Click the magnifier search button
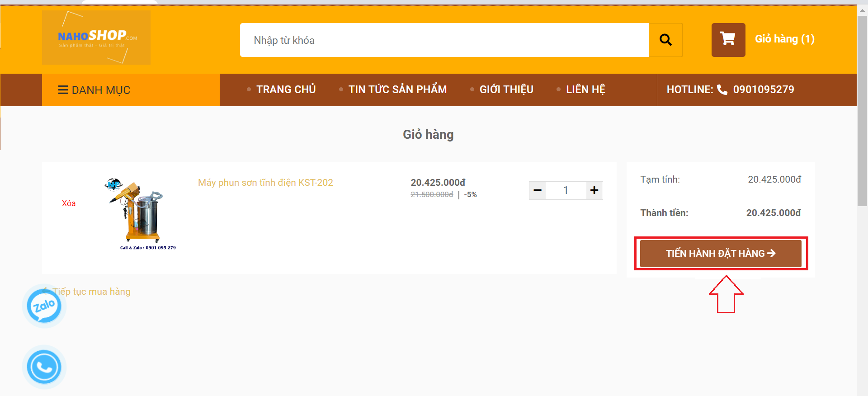This screenshot has height=396, width=868. (x=665, y=40)
